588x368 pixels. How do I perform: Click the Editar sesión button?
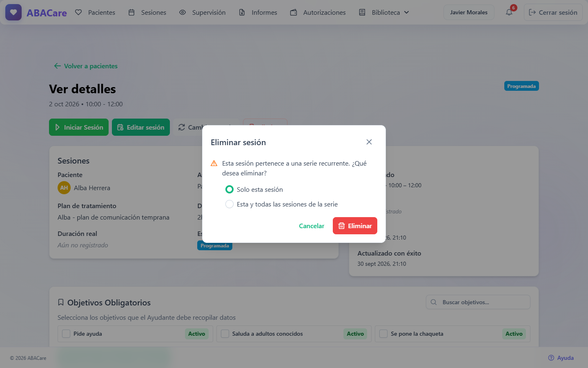[x=141, y=127]
